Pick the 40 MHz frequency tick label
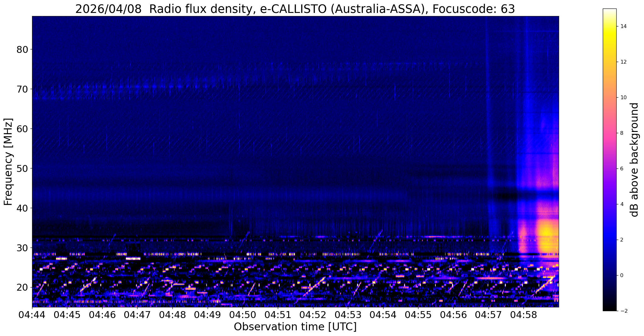 pyautogui.click(x=22, y=208)
